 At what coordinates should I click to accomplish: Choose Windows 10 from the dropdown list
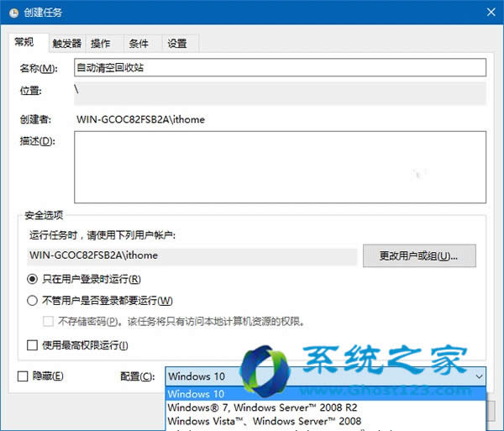pos(326,394)
